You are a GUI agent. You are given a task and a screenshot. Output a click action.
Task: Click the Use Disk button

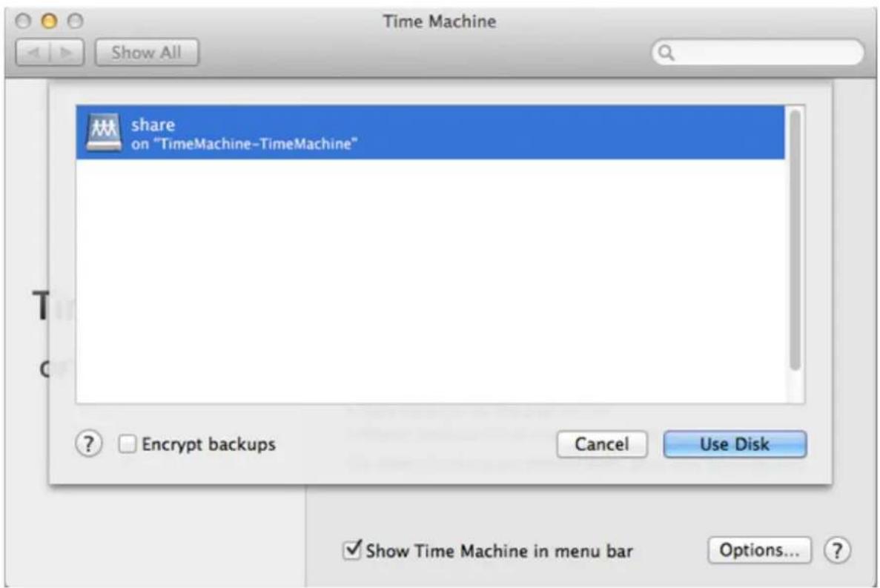[x=735, y=444]
